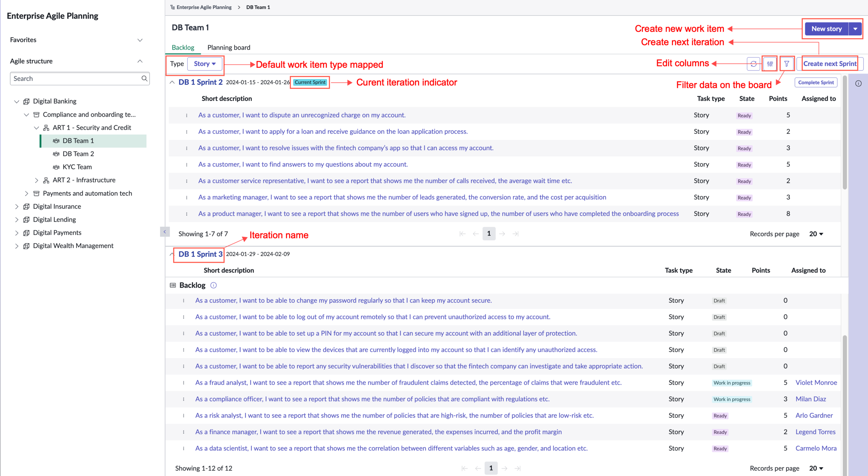Click the refresh icon in the toolbar

point(753,64)
